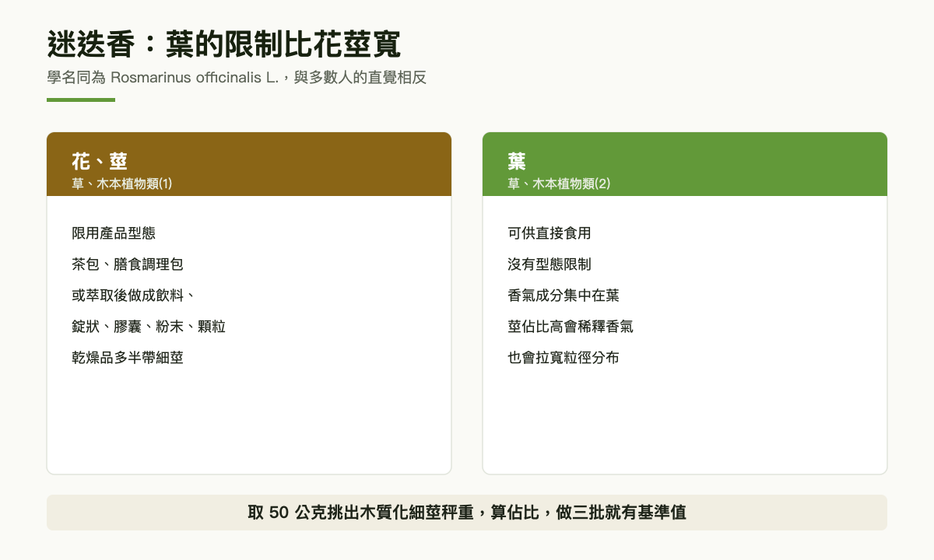Select the line 沒有型態限制
Screen dimensions: 934x560
point(550,264)
